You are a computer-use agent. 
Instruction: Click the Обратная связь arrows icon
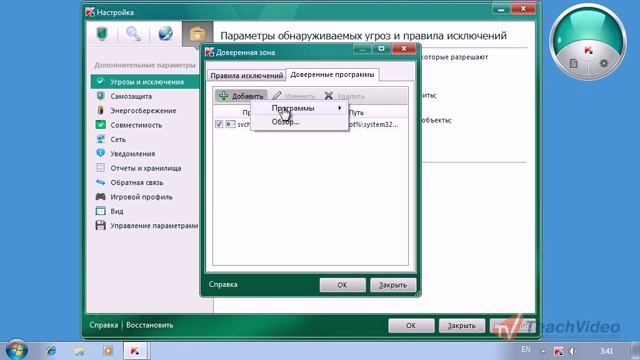(x=100, y=182)
